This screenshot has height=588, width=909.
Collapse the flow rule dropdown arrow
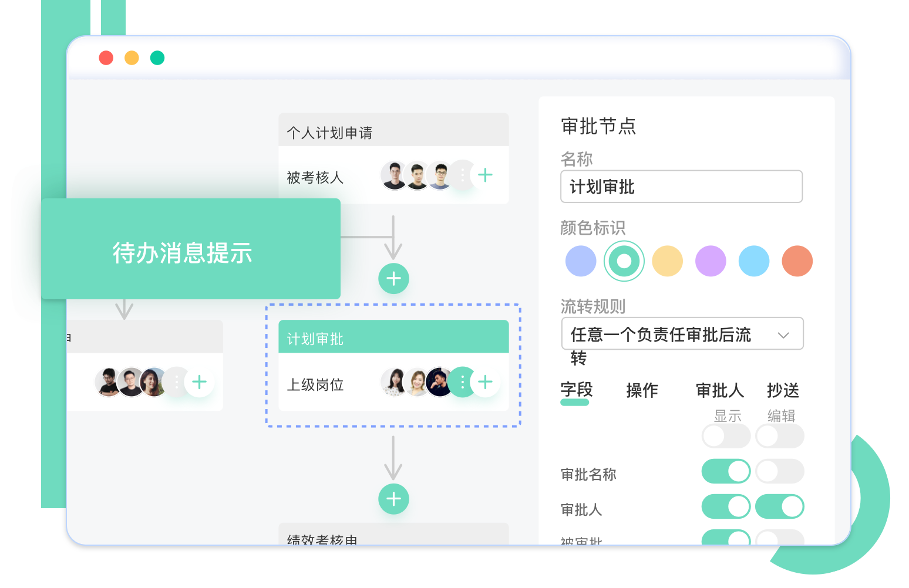(783, 334)
